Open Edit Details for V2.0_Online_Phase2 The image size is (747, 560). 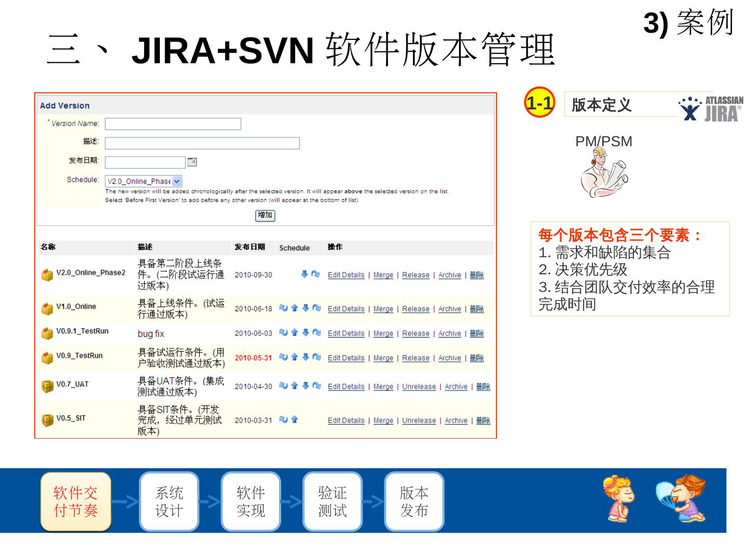(x=346, y=275)
